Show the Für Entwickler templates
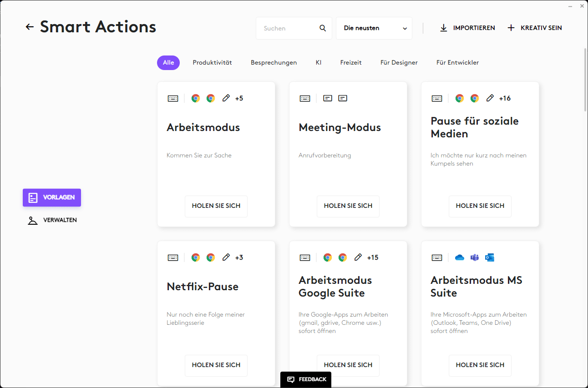Image resolution: width=588 pixels, height=388 pixels. tap(457, 63)
